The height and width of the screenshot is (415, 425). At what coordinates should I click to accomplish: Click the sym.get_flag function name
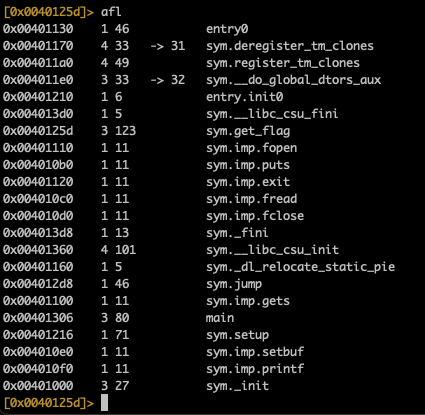click(248, 131)
